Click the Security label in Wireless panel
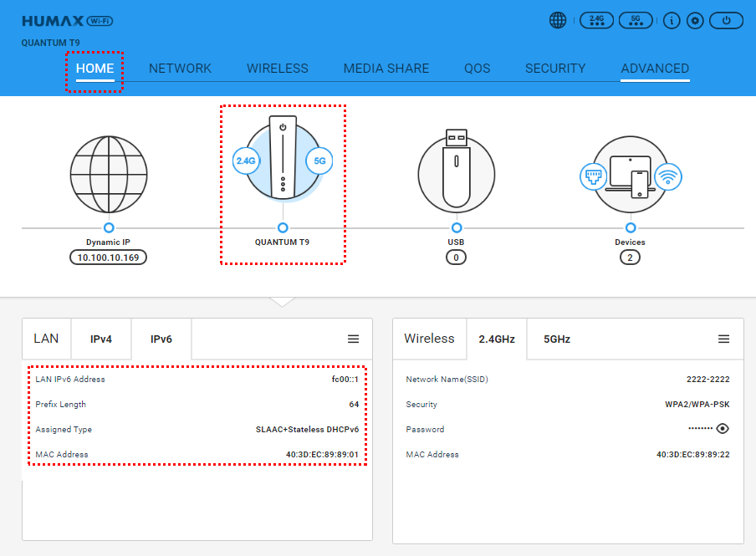This screenshot has width=756, height=556. (421, 404)
